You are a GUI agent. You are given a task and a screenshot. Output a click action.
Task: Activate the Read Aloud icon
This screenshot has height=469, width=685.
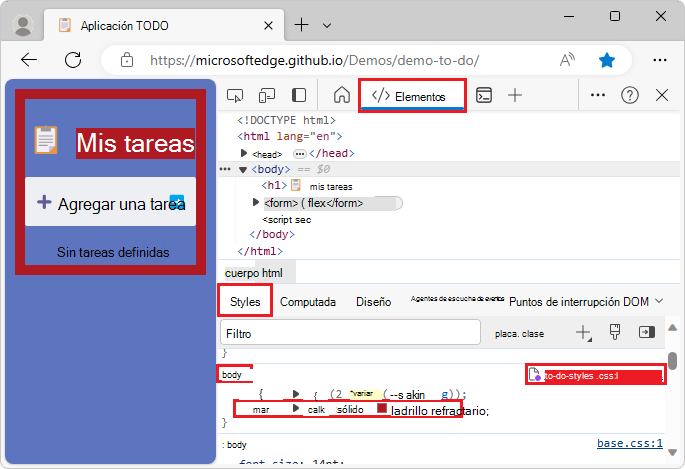point(567,60)
